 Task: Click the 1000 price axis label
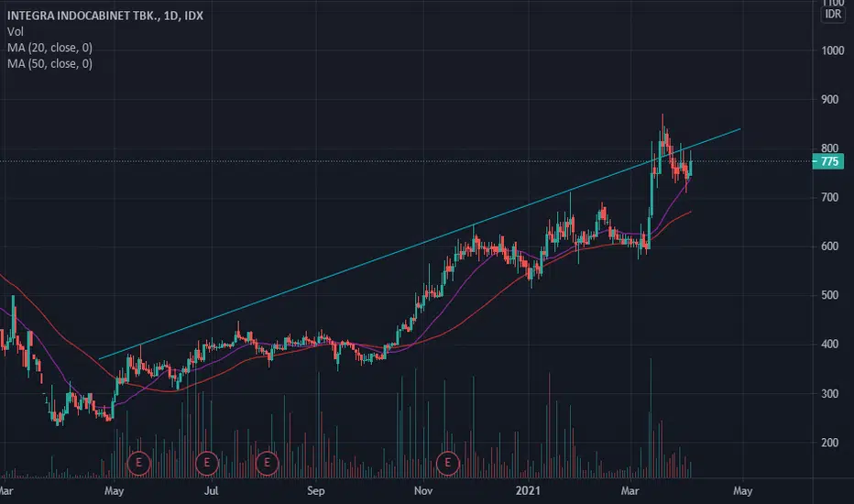click(x=833, y=50)
